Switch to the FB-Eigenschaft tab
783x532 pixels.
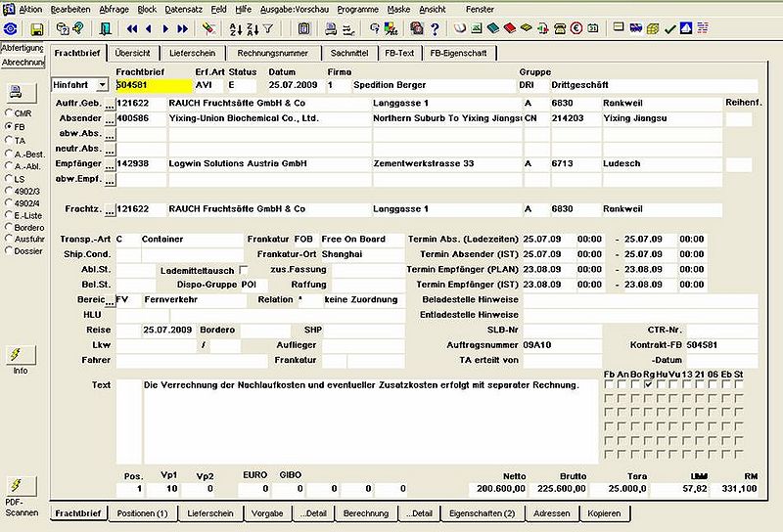click(458, 53)
